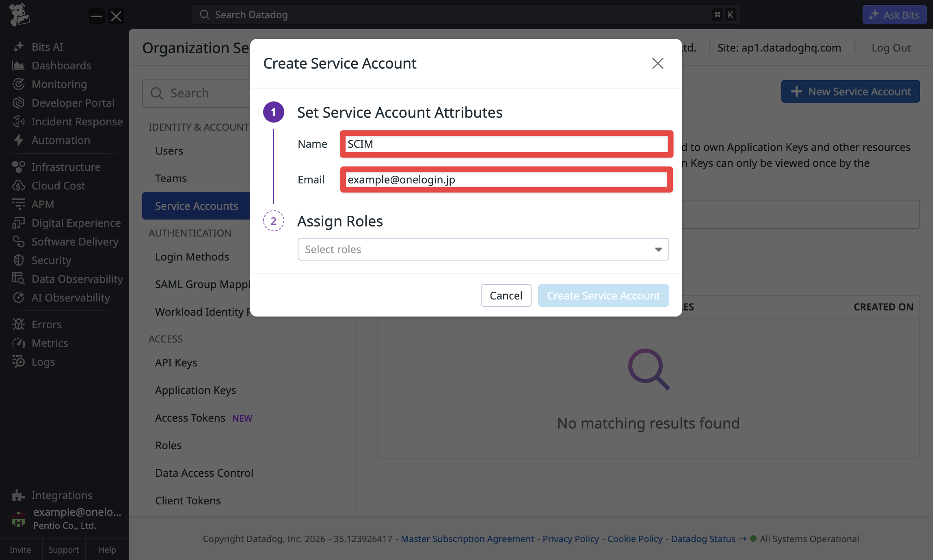Open Workload Identity settings item

click(203, 312)
